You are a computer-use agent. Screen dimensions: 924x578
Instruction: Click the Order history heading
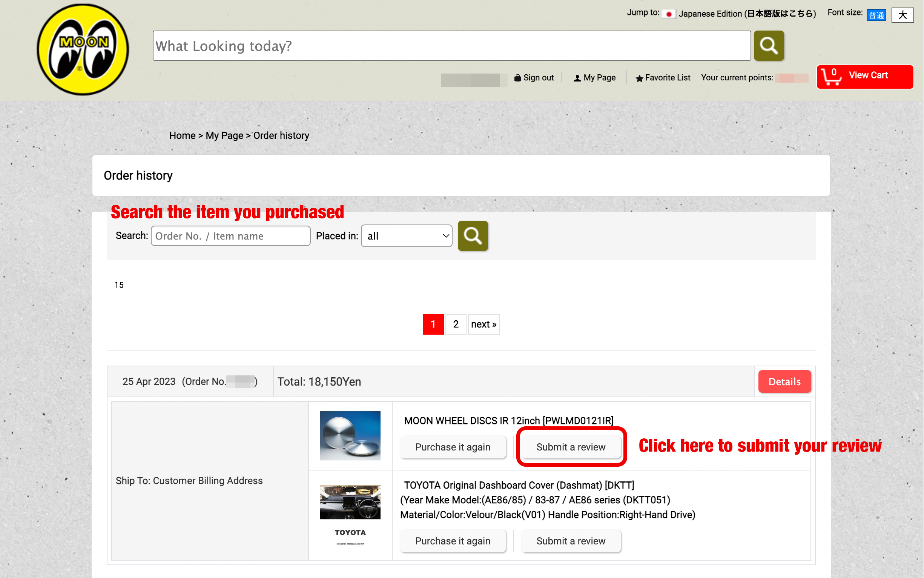(x=138, y=175)
